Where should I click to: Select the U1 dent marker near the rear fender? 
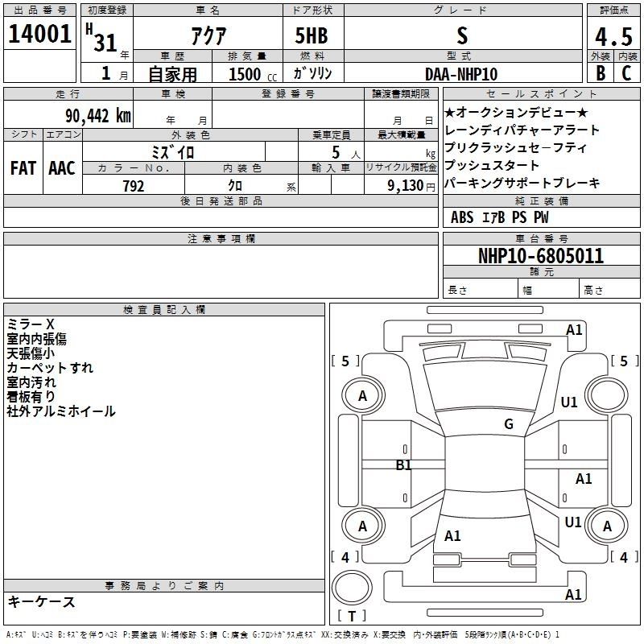(572, 522)
